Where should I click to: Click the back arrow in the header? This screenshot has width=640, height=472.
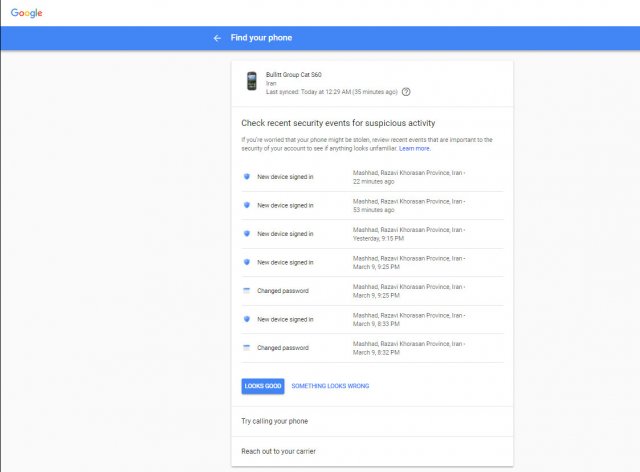(x=217, y=38)
